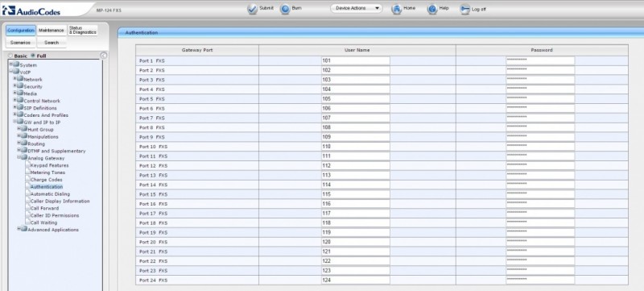This screenshot has width=644, height=291.
Task: Select the Authentication tree item
Action: click(47, 187)
